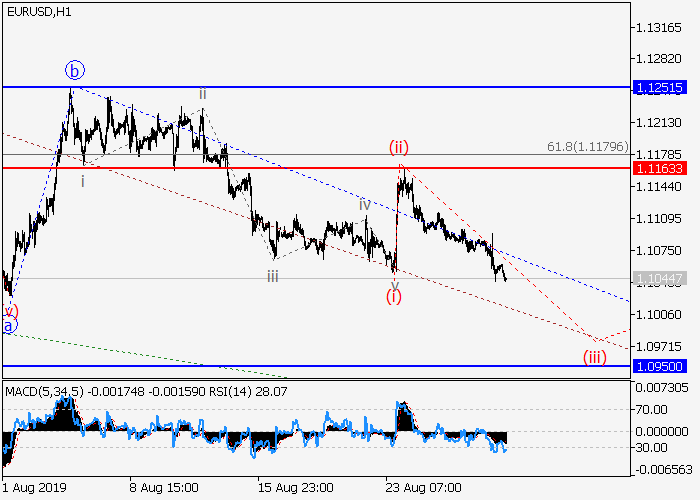Click the 1.11633 red price tag
Viewport: 700px width, 500px height.
tap(659, 168)
